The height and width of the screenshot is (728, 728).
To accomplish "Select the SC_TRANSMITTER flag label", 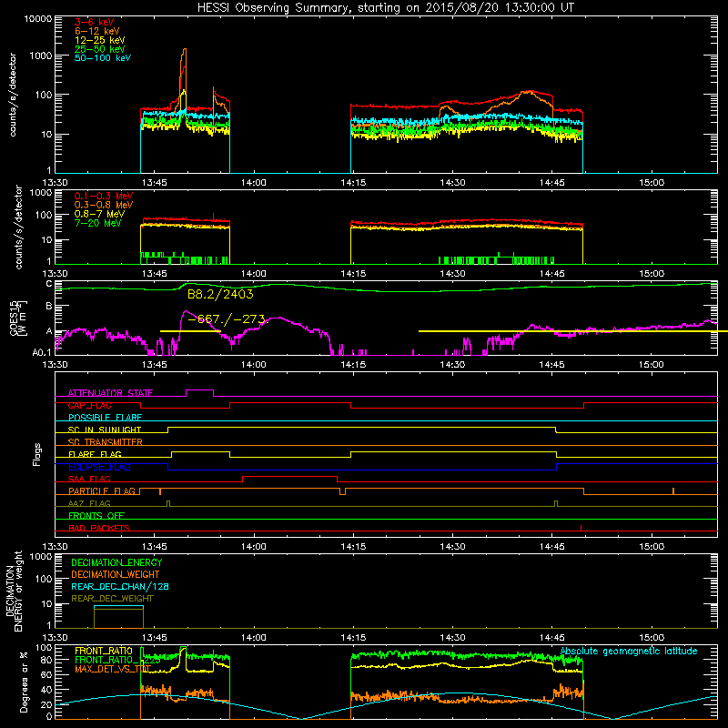I will (x=105, y=442).
